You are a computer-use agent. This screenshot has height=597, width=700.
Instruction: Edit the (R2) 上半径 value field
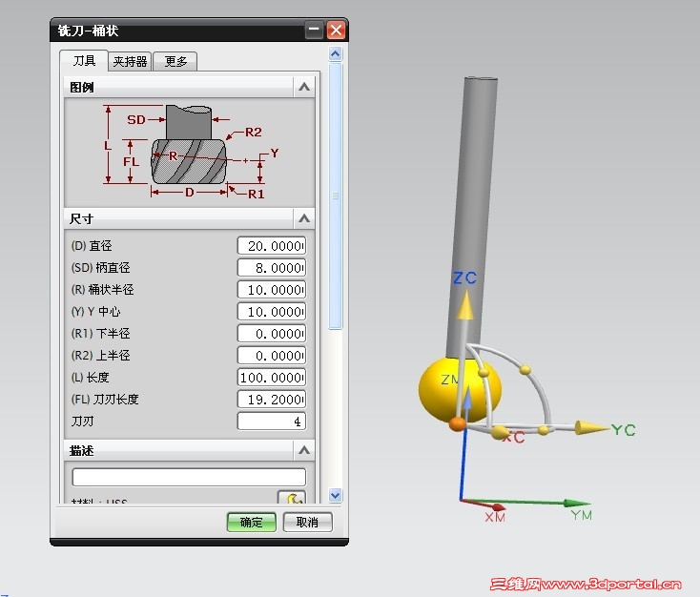pyautogui.click(x=272, y=355)
